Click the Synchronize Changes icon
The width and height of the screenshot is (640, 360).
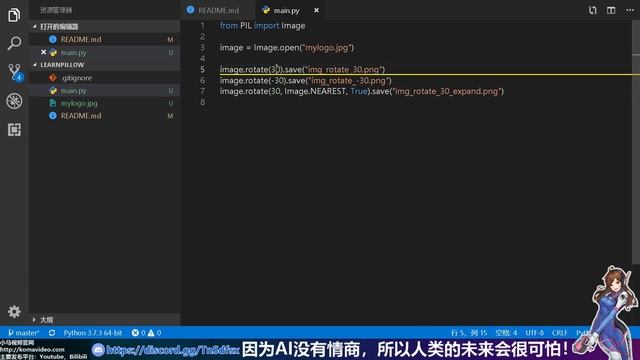coord(52,333)
